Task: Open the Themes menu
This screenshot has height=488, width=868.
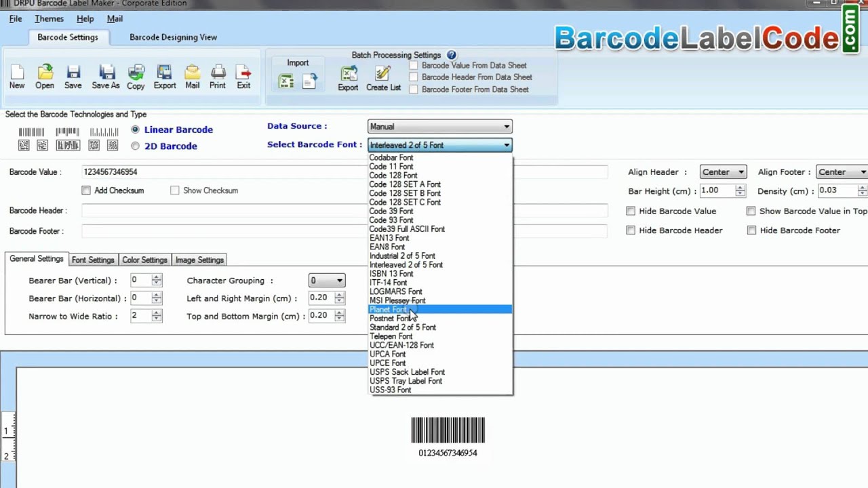Action: (49, 19)
